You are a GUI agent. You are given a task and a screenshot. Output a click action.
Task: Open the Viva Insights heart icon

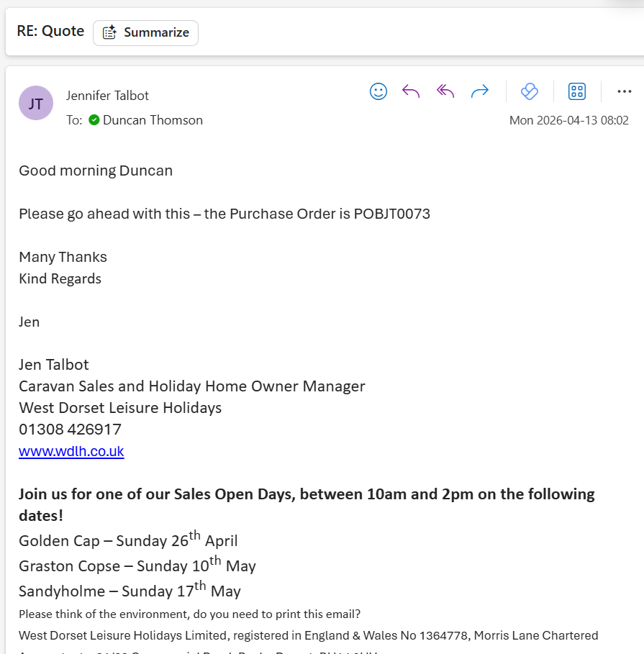[530, 91]
